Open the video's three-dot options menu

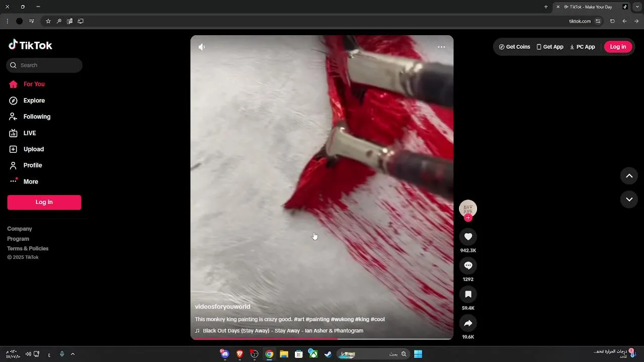[x=441, y=47]
